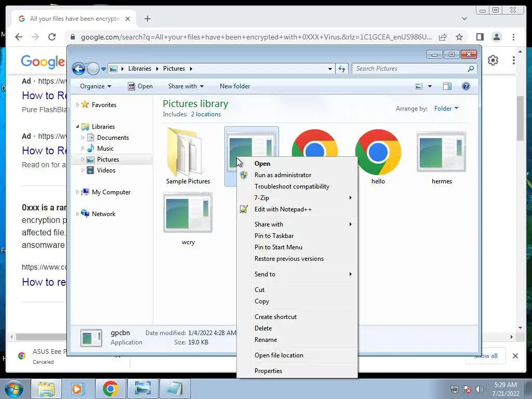Image resolution: width=532 pixels, height=399 pixels.
Task: Click Pin to Taskbar entry
Action: [298, 236]
